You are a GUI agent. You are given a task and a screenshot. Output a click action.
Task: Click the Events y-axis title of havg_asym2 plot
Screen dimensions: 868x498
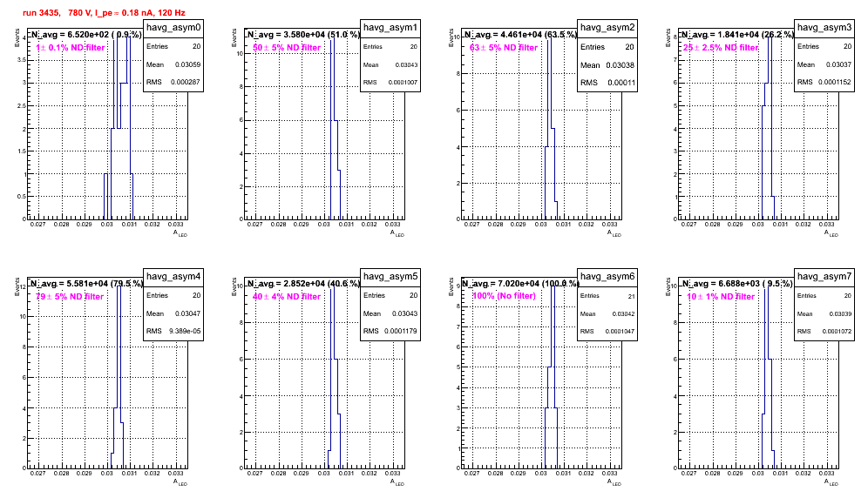click(x=451, y=37)
